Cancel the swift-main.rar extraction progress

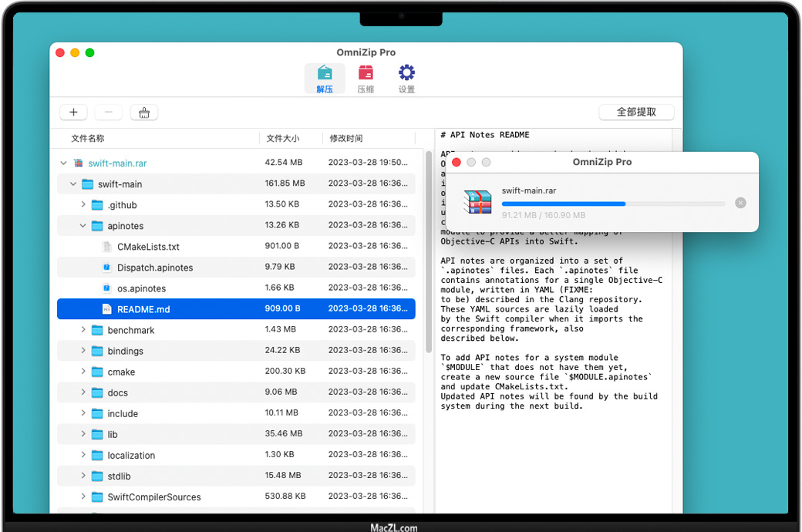[740, 203]
